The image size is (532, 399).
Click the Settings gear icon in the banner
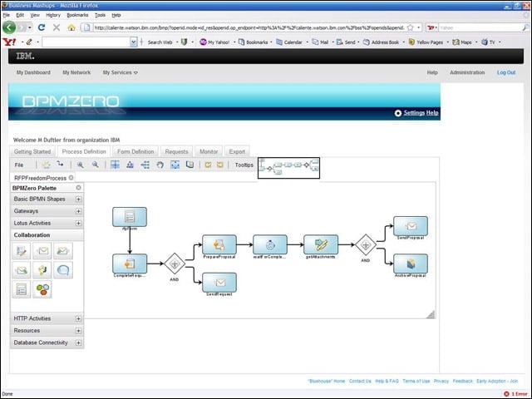point(398,113)
